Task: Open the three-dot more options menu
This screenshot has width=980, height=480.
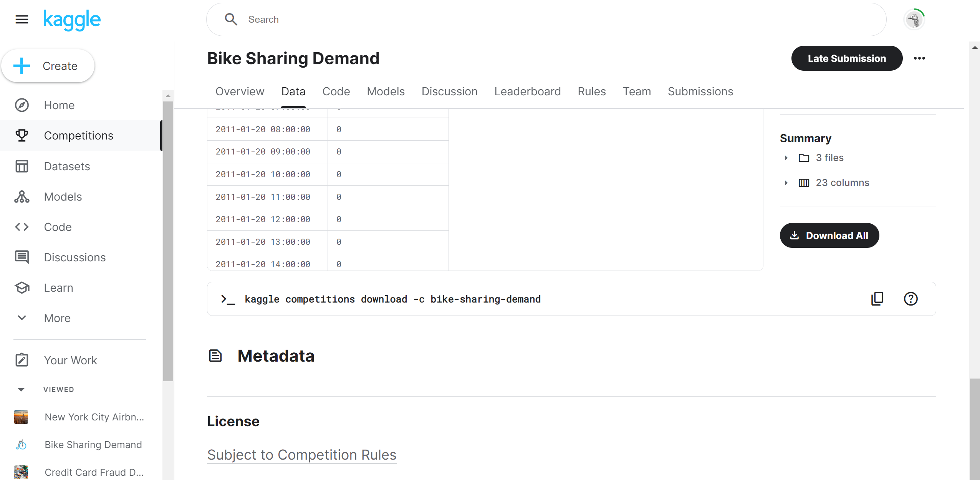Action: click(919, 58)
